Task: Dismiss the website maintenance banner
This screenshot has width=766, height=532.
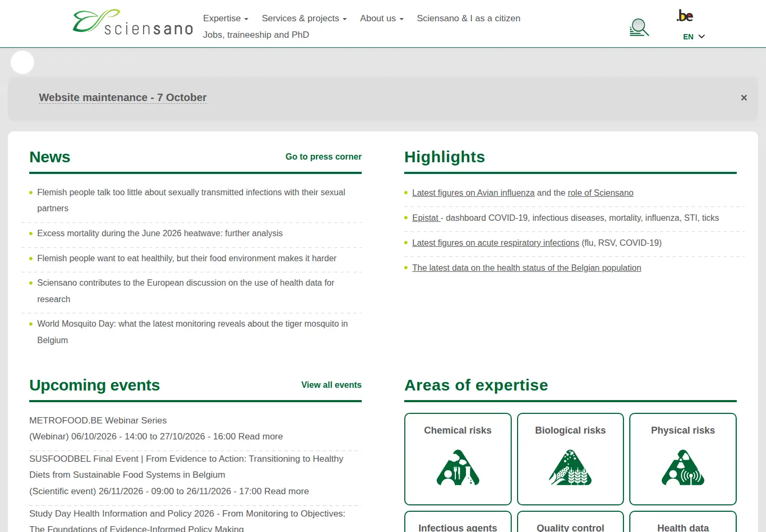Action: coord(744,98)
